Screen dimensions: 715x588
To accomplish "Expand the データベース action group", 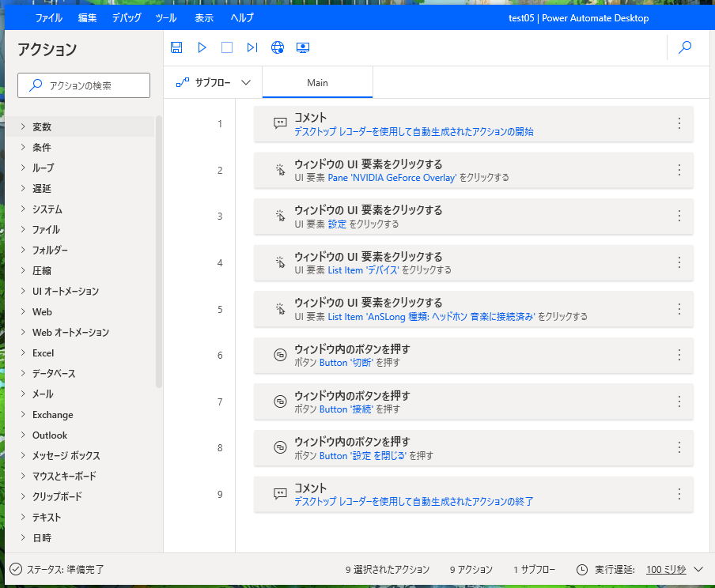I will pos(23,373).
